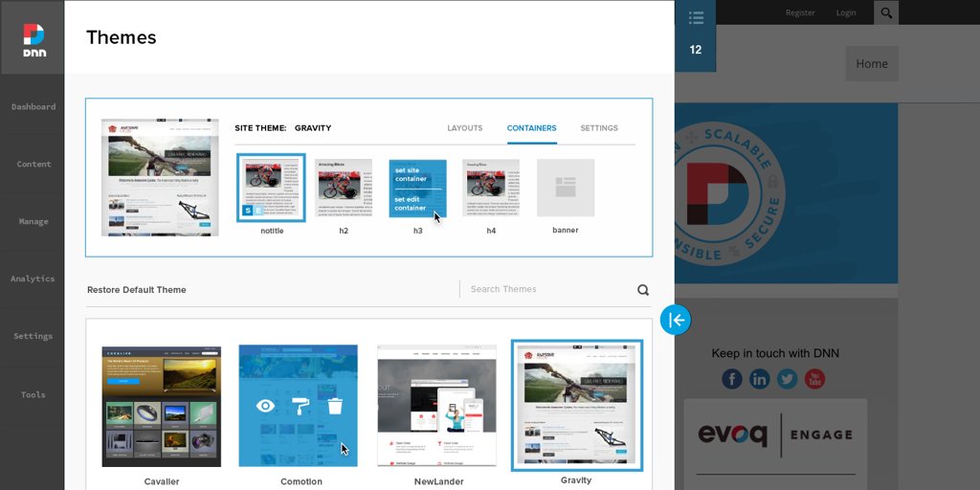
Task: Open the Content menu in sidebar
Action: pyautogui.click(x=33, y=165)
